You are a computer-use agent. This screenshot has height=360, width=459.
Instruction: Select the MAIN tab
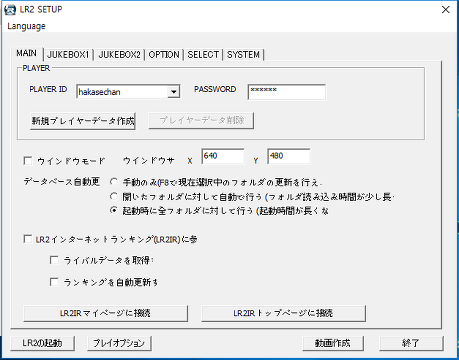[27, 53]
